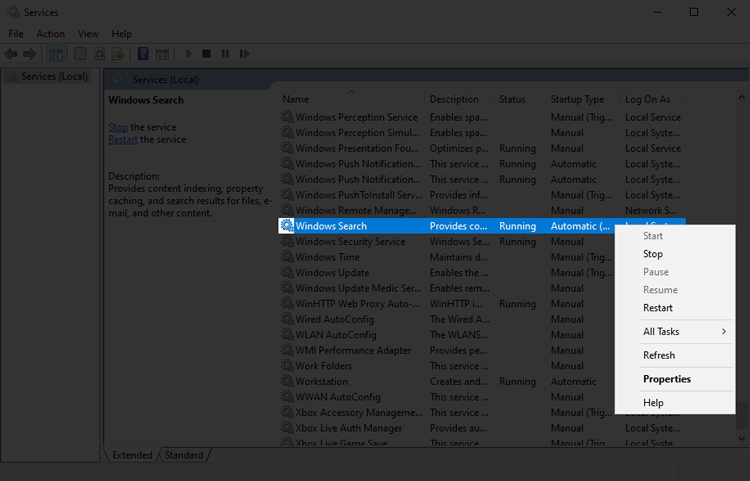
Task: Select Restart from the context menu
Action: (x=658, y=308)
